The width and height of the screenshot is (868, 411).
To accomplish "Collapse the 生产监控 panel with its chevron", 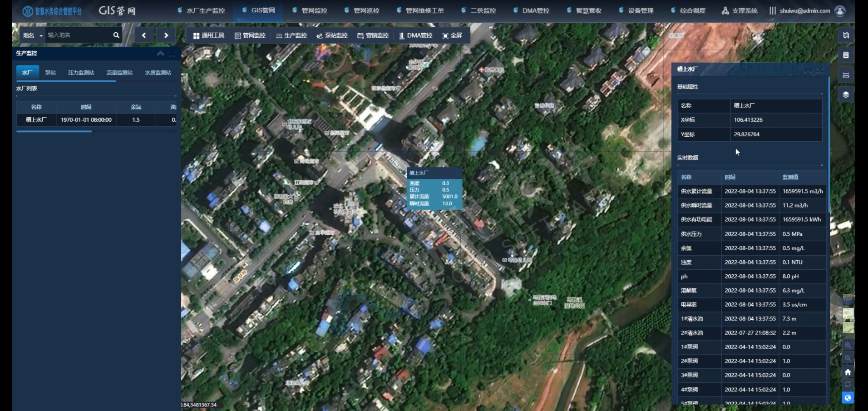I will pyautogui.click(x=160, y=54).
